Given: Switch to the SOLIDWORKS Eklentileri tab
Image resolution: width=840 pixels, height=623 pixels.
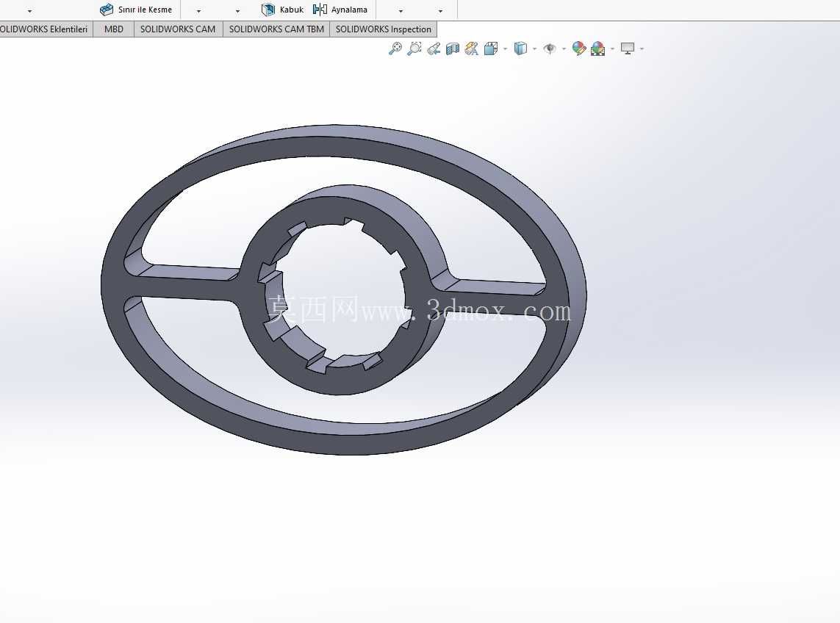Looking at the screenshot, I should pos(45,29).
